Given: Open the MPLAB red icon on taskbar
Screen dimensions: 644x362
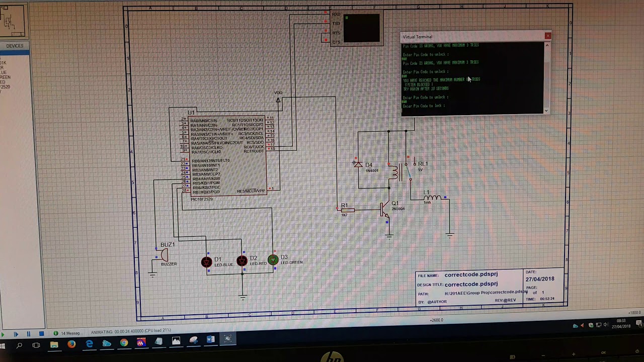Looking at the screenshot, I should (x=141, y=342).
